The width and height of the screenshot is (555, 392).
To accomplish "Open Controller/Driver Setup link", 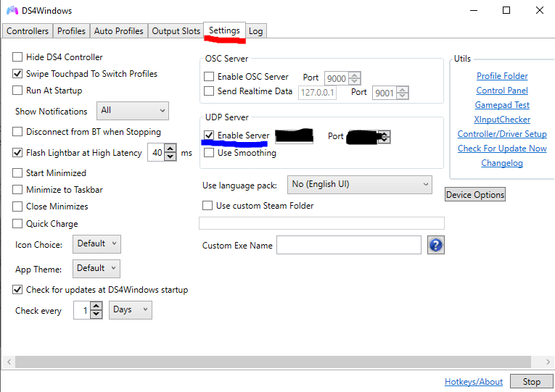I will [502, 134].
